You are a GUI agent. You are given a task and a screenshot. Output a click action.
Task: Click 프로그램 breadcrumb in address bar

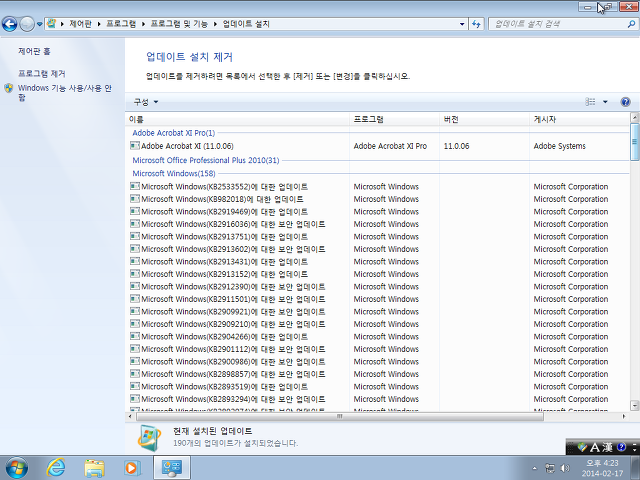[121, 24]
